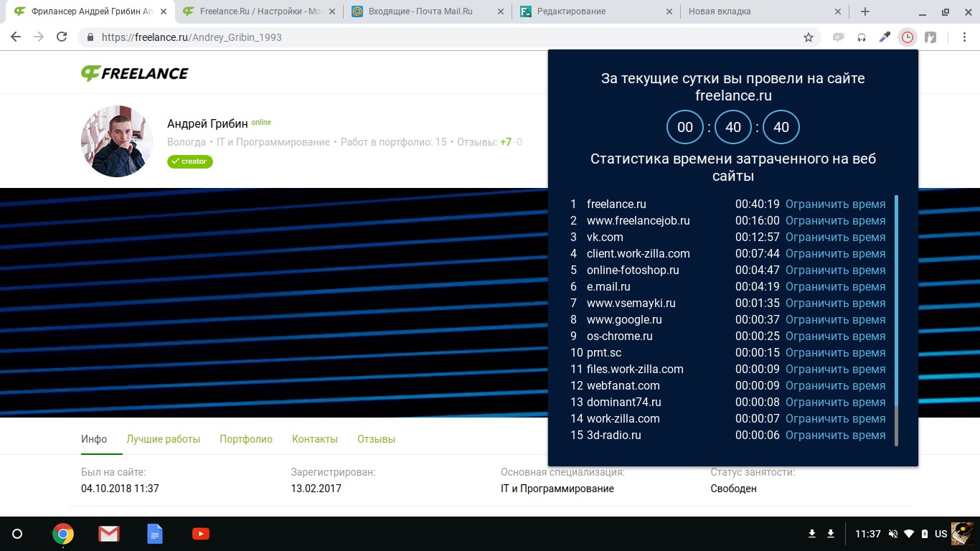Open Gmail from the shelf

(109, 534)
